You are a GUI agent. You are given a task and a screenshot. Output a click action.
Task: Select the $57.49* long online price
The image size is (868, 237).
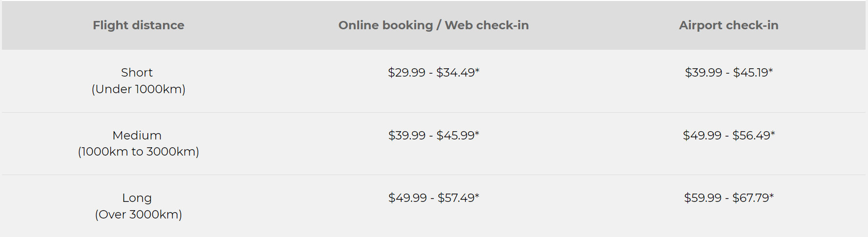click(x=458, y=198)
